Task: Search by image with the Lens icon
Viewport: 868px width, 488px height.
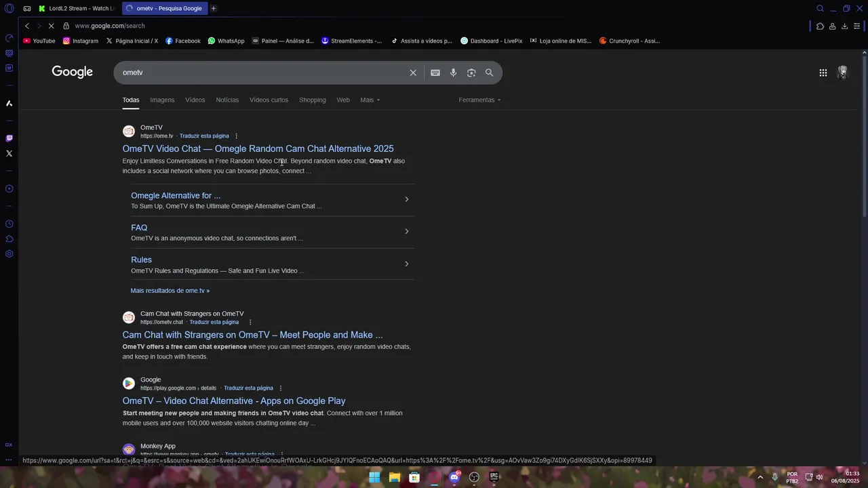Action: click(x=471, y=73)
